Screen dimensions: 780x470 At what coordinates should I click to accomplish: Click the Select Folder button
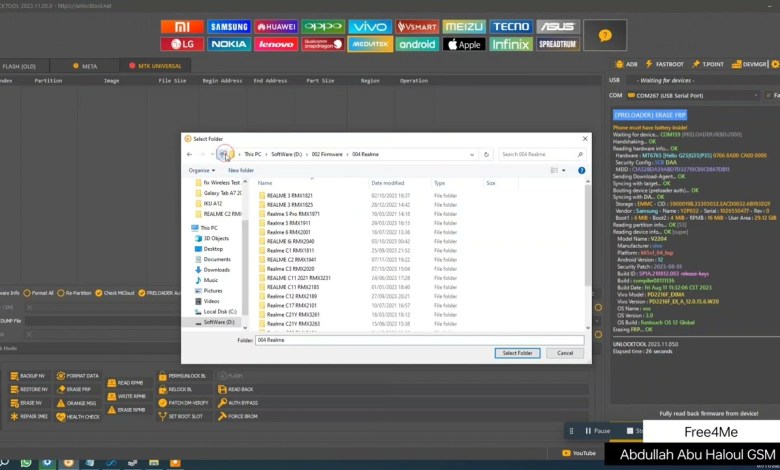pos(517,352)
